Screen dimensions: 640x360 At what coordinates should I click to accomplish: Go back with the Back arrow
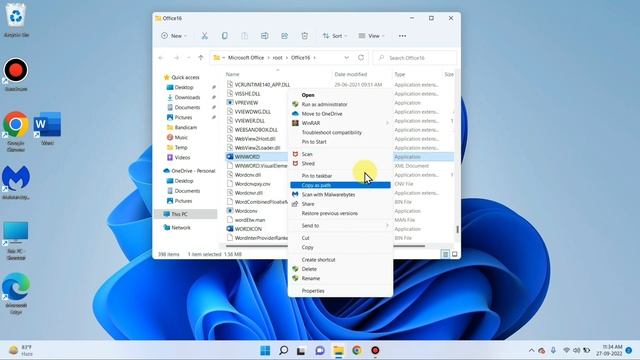point(161,58)
